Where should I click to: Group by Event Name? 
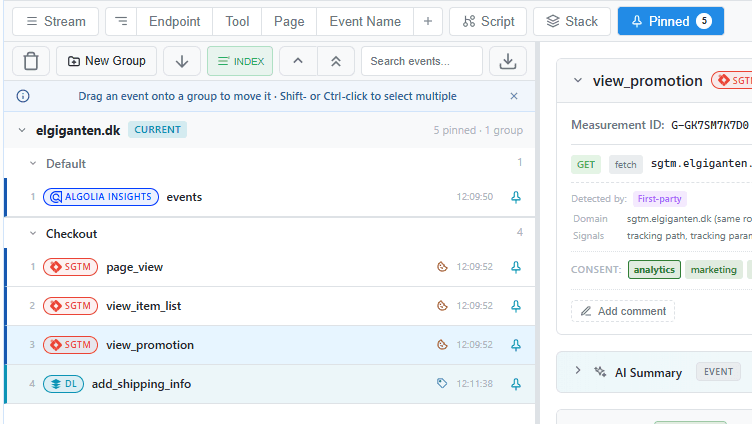click(365, 22)
